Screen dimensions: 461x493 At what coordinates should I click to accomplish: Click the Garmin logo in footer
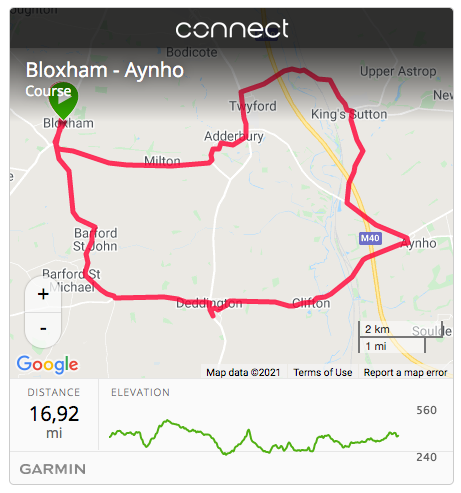(x=53, y=469)
